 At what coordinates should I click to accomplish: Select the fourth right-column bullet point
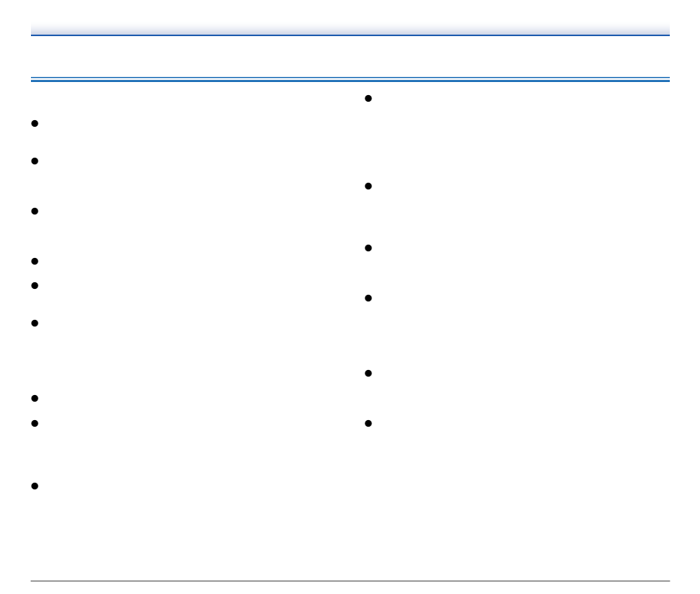coord(368,298)
